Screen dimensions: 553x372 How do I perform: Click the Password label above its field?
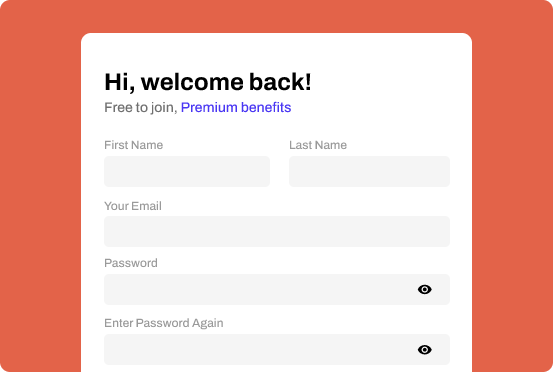pyautogui.click(x=131, y=263)
